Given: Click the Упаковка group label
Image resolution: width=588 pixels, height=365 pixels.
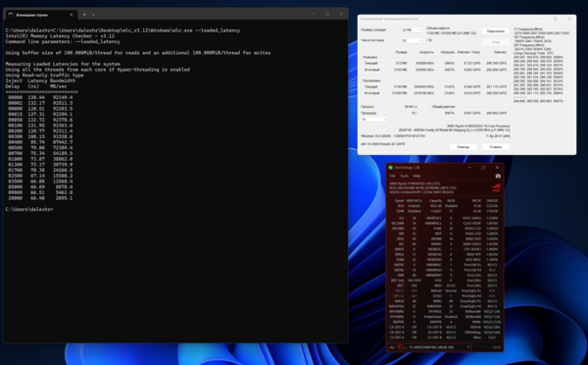Looking at the screenshot, I should pos(370,57).
